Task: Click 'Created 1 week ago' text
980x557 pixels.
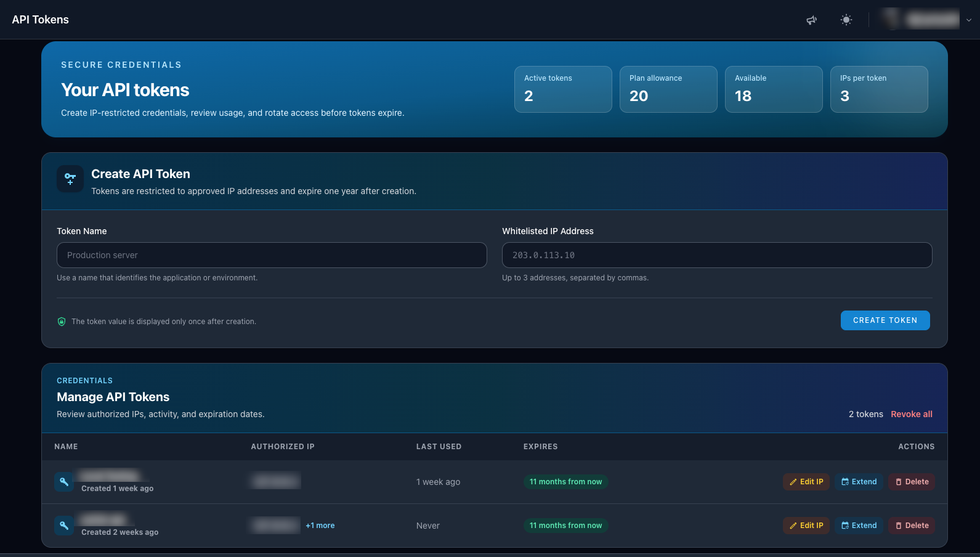Action: click(x=117, y=489)
